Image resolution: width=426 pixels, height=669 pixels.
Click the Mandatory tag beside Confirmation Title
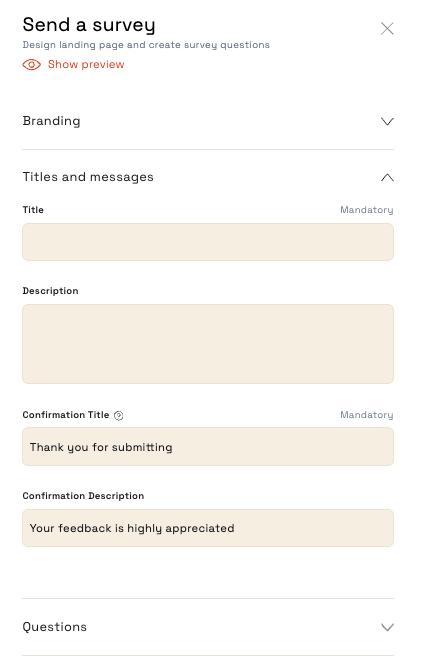coord(367,415)
